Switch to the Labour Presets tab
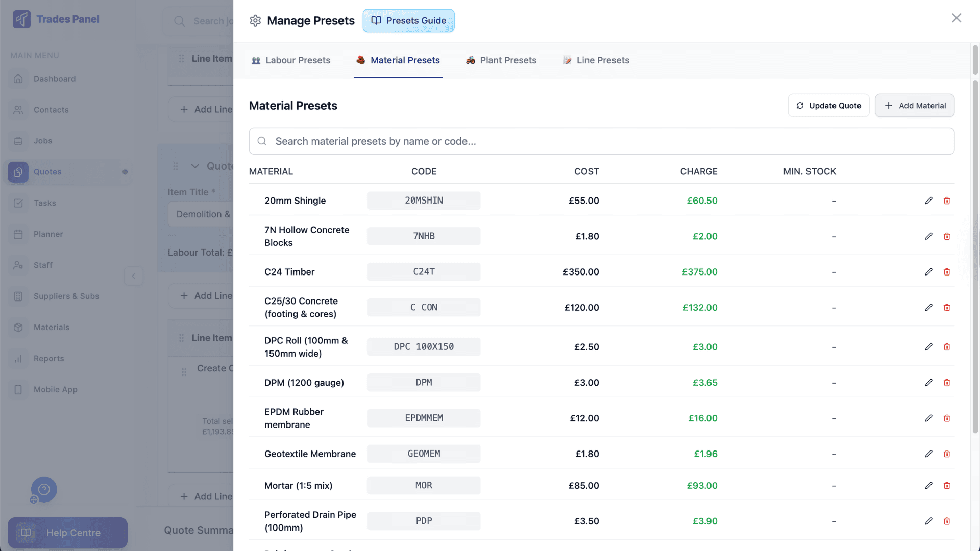 [x=291, y=60]
